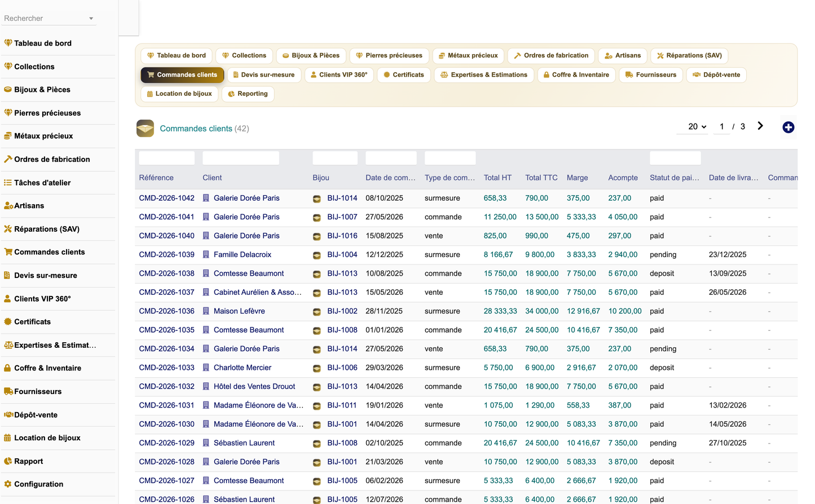Click the Coffre & Inventaire lock icon in sidebar
The height and width of the screenshot is (504, 815).
[x=7, y=368]
